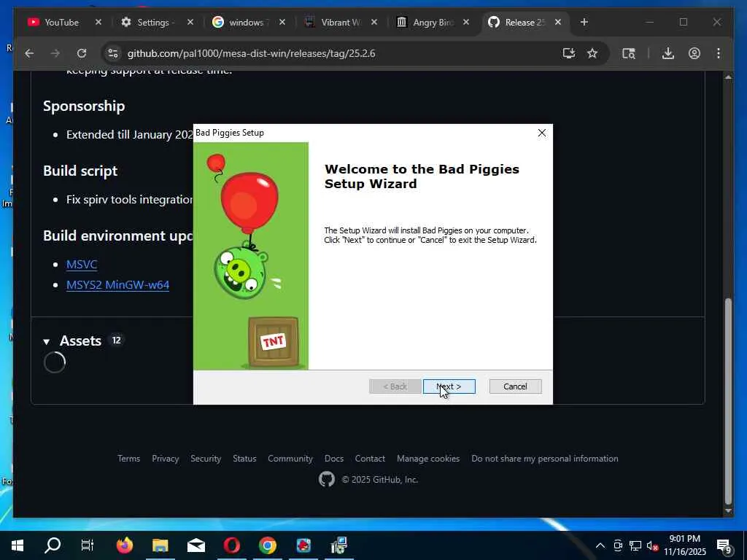The image size is (747, 560).
Task: Click Manage cookies in footer
Action: 428,459
